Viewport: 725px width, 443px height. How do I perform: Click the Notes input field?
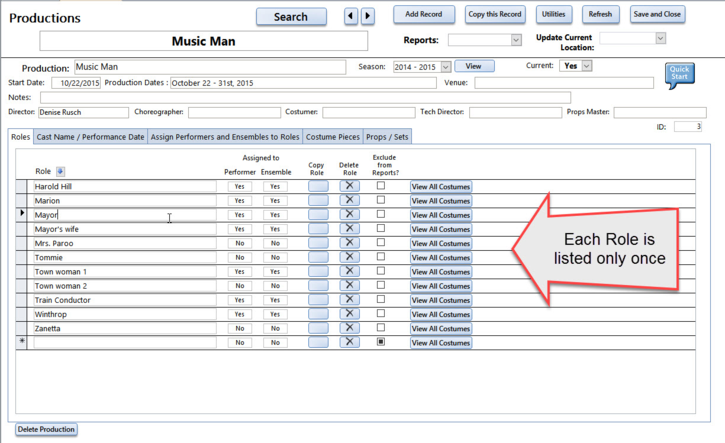click(x=305, y=98)
